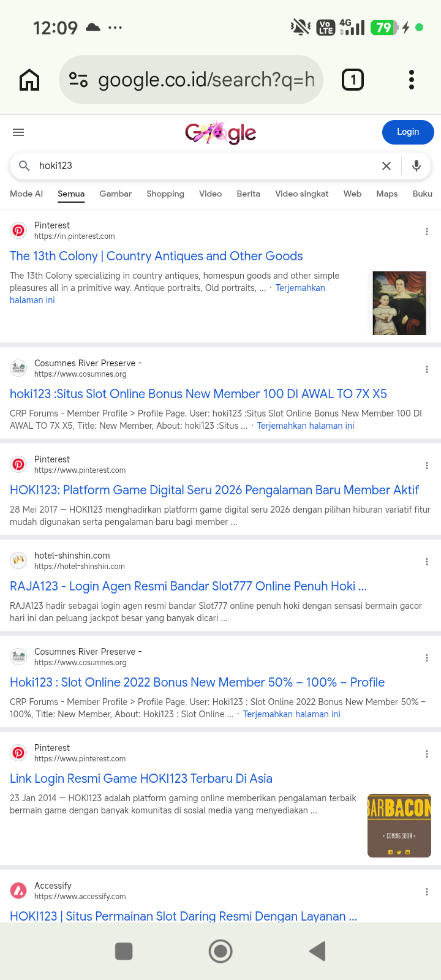Viewport: 441px width, 980px height.
Task: Click Terjemahkan halaman ini under Slot Online 2022
Action: [x=292, y=714]
